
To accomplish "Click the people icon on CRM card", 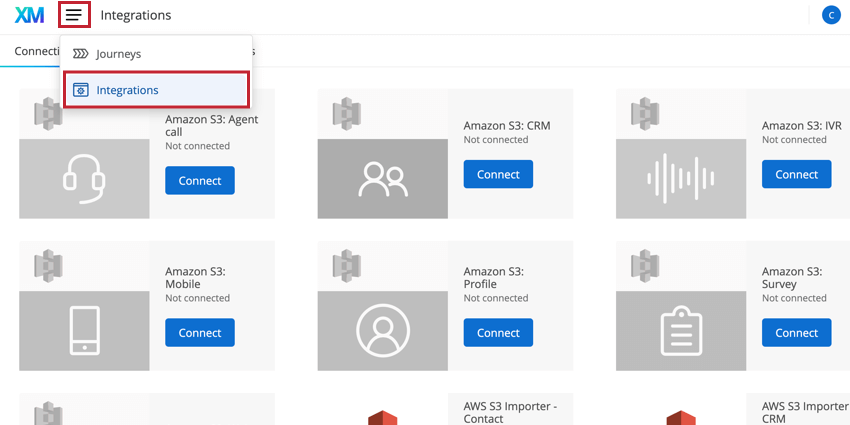I will pos(383,179).
